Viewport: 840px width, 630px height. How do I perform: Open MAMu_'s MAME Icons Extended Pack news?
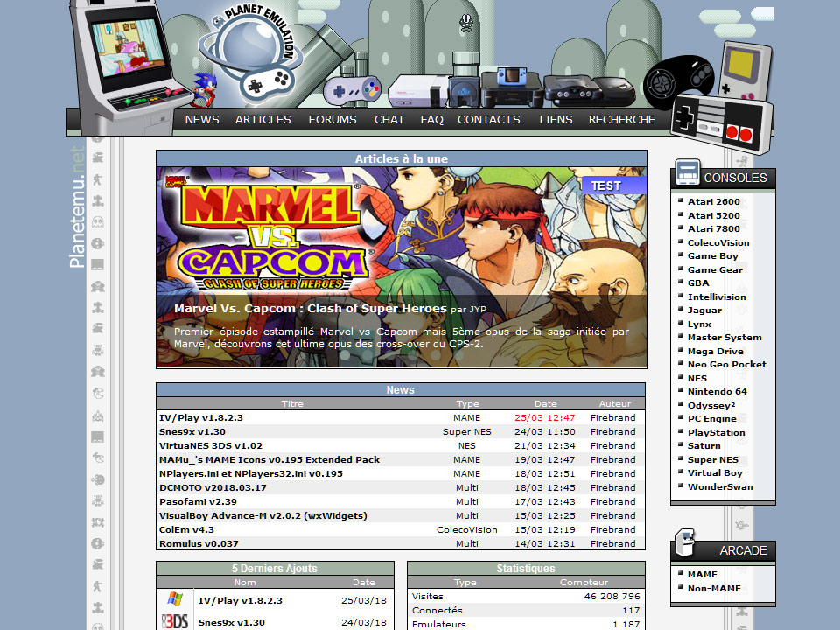coord(269,459)
